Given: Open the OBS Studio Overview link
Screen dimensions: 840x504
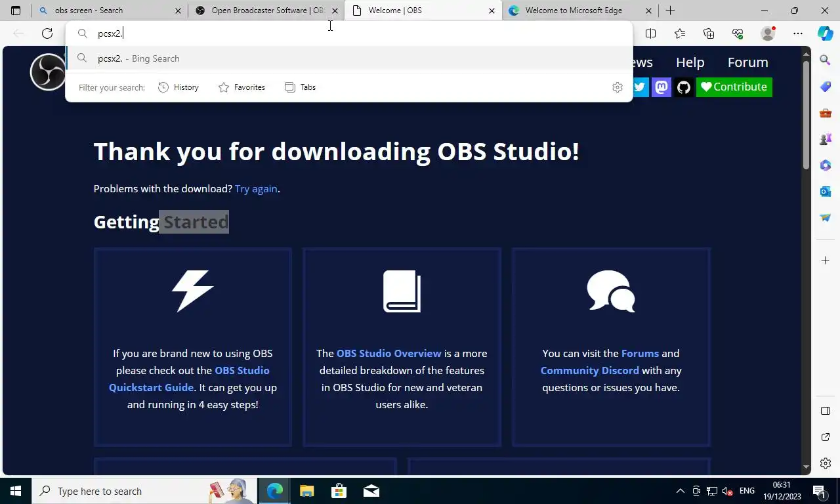Looking at the screenshot, I should pos(389,353).
